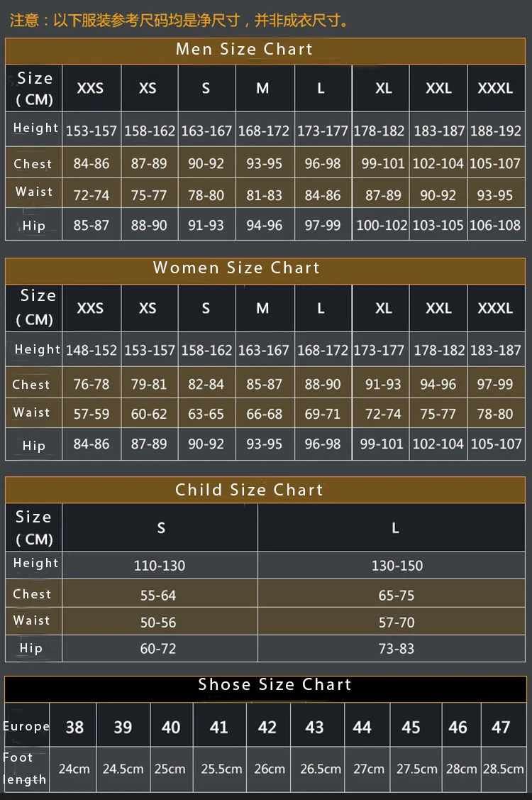Click men's waist value 72-74
The height and width of the screenshot is (800, 532).
click(x=92, y=194)
